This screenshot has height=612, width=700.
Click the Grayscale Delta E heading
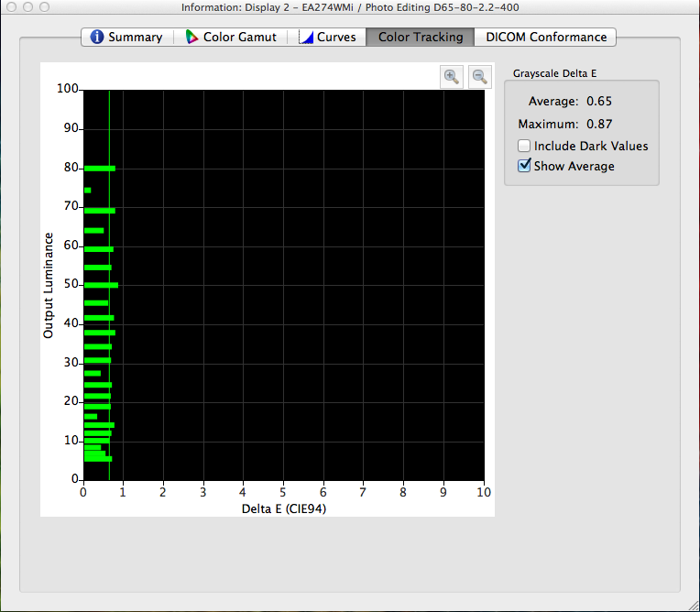[x=554, y=73]
